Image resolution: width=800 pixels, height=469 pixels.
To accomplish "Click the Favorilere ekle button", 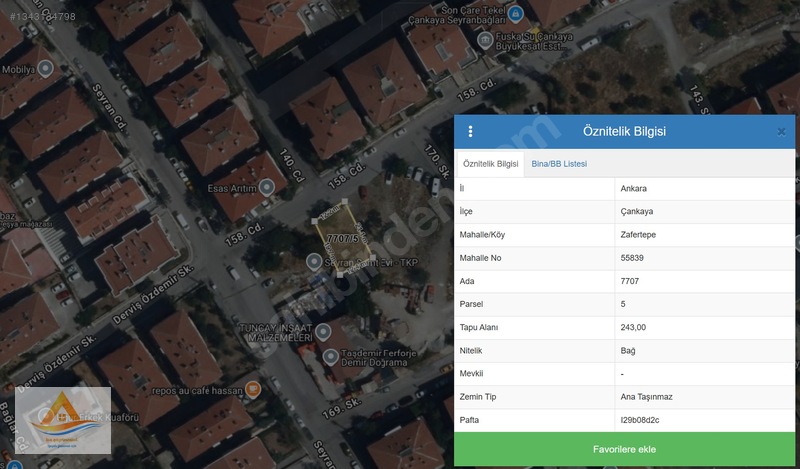I will coord(624,449).
